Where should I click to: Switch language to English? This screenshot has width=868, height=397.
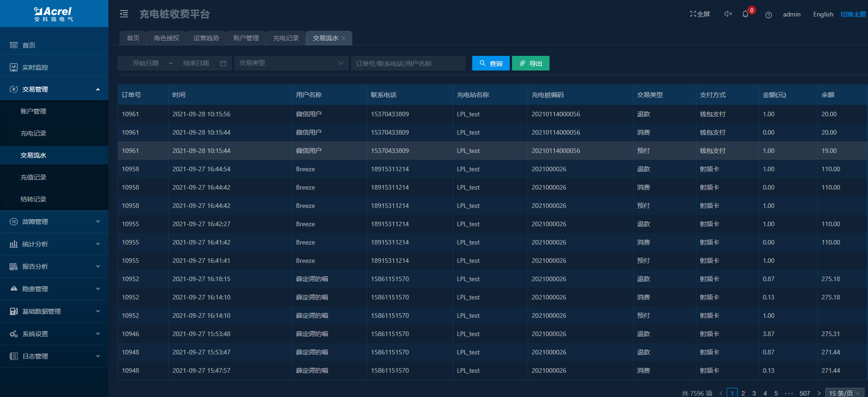click(823, 14)
